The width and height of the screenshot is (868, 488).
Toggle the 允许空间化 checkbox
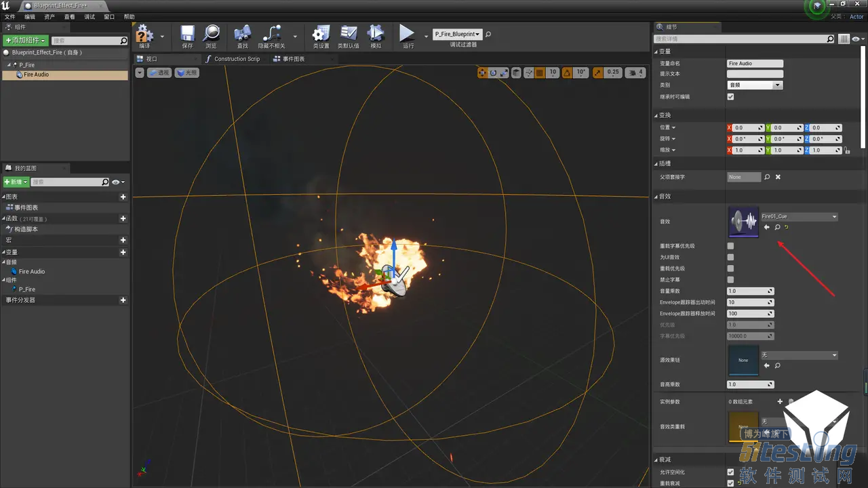pos(730,472)
